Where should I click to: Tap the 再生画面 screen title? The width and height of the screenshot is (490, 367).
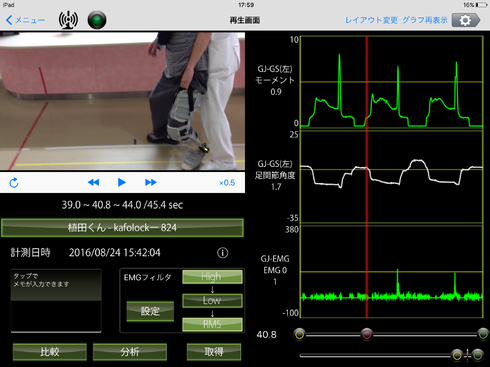pos(245,20)
